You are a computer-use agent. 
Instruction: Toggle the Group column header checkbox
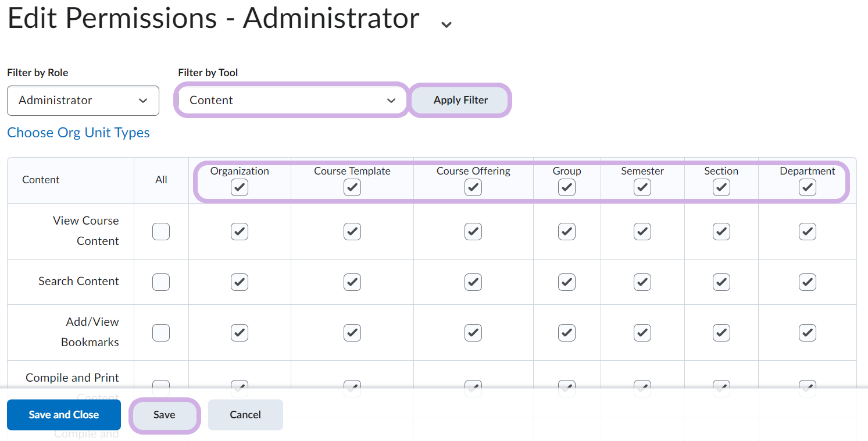tap(567, 187)
